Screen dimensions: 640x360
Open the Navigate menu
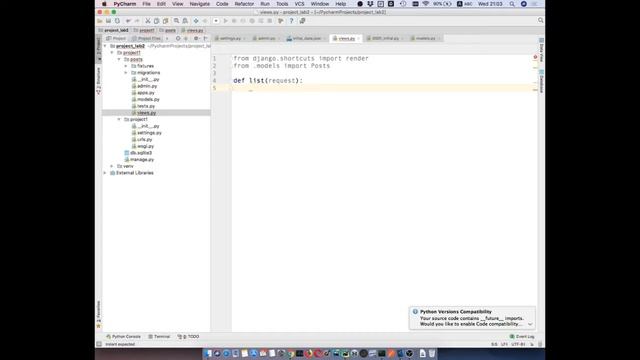point(200,4)
